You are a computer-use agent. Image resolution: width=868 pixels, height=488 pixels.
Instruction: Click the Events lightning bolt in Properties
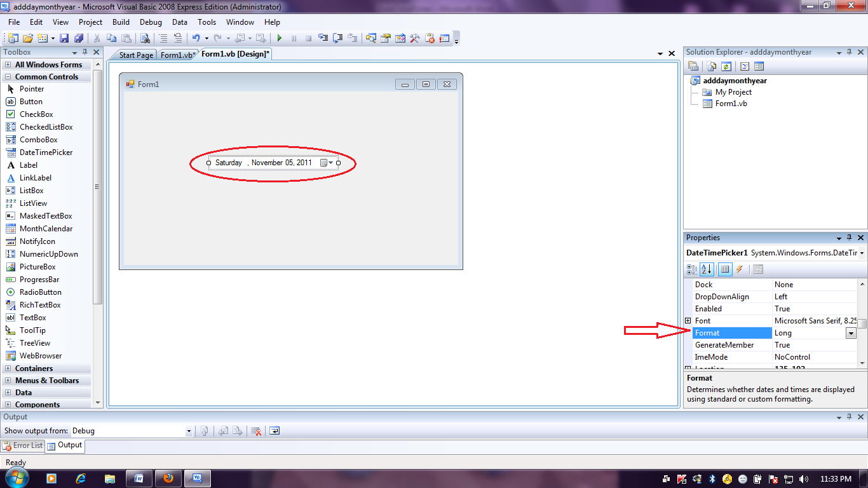[740, 269]
